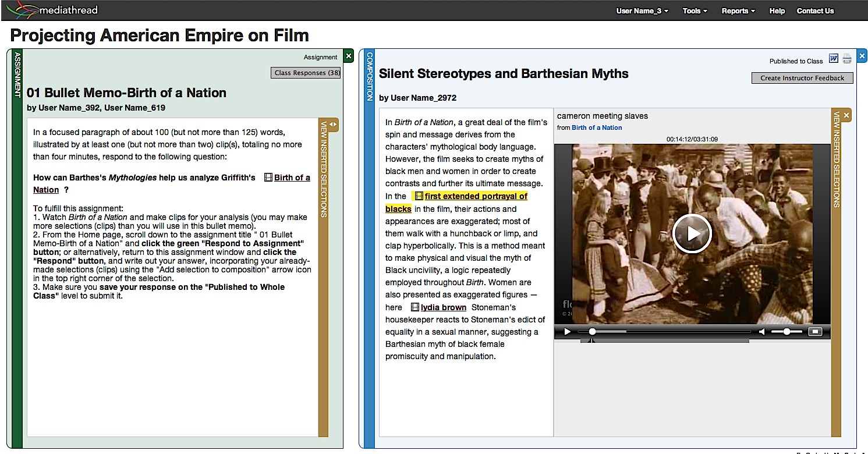Click the 'by User Name_2972' author line
The height and width of the screenshot is (454, 868).
pyautogui.click(x=417, y=98)
